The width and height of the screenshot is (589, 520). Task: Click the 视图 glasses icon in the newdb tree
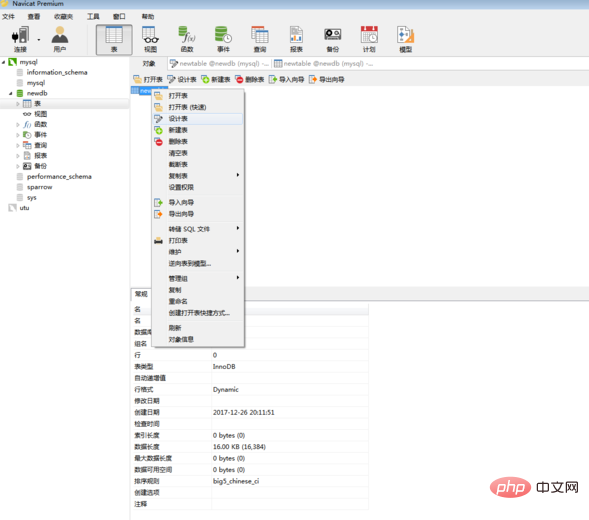(27, 114)
